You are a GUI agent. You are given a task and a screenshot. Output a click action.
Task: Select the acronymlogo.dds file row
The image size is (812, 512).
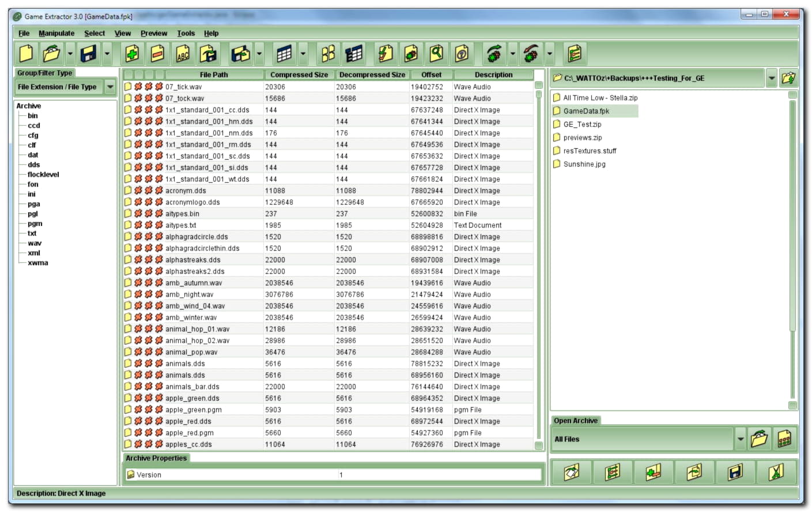328,202
